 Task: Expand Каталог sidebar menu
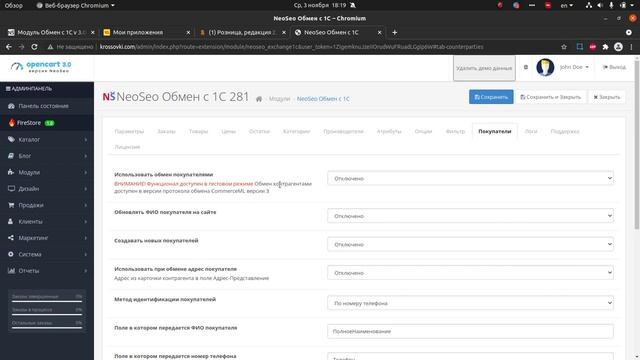tap(47, 140)
